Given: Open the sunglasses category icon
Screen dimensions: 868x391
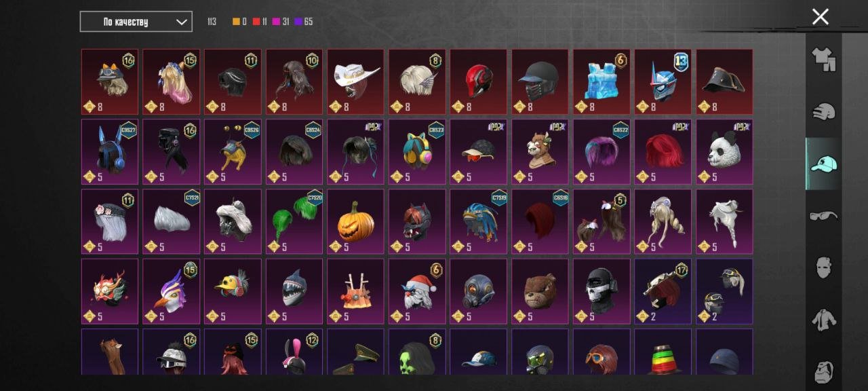Looking at the screenshot, I should point(823,216).
